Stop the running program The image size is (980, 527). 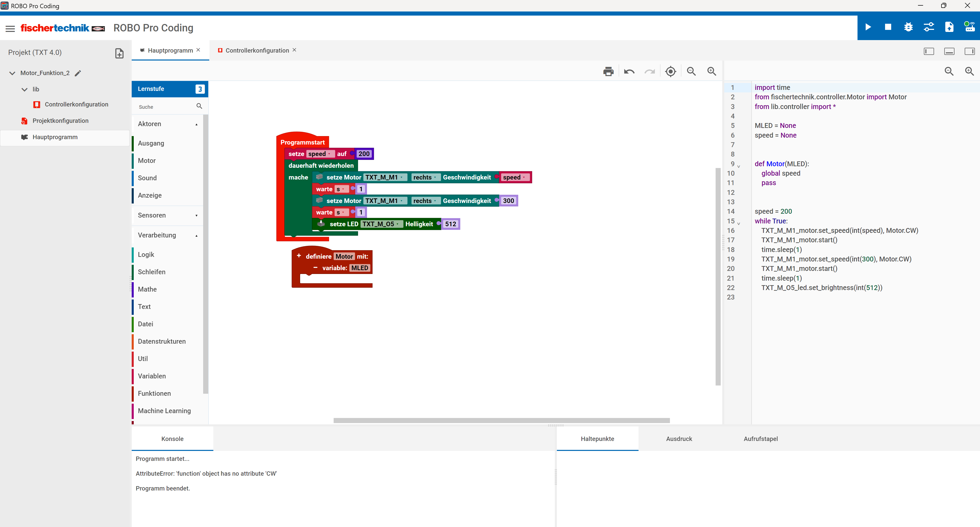pos(888,27)
